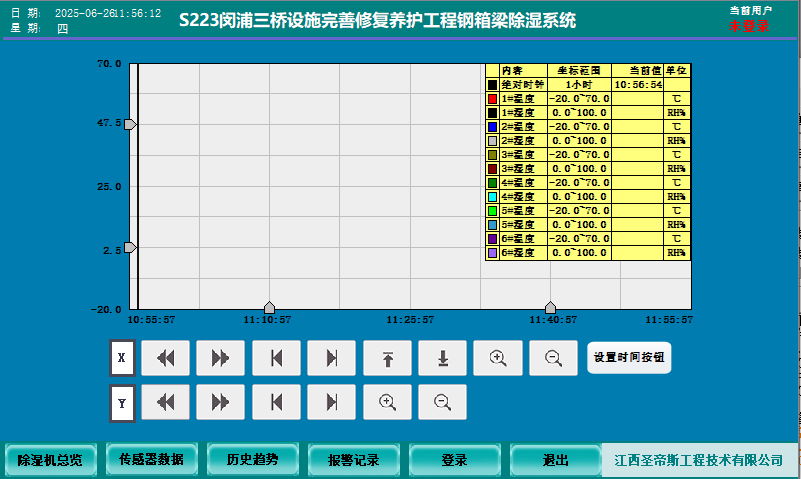Click X-axis fast-forward double-arrow button

point(221,358)
